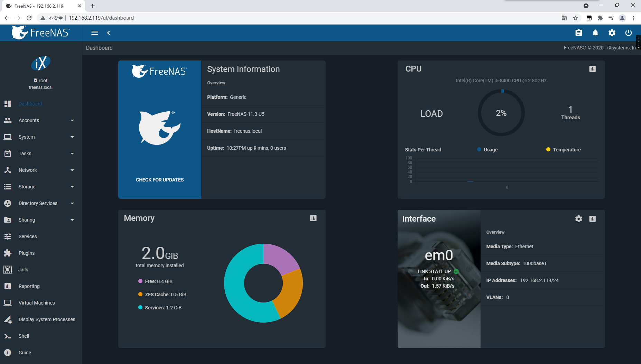Open Jails in sidebar
Viewport: 641px width, 364px height.
point(23,270)
